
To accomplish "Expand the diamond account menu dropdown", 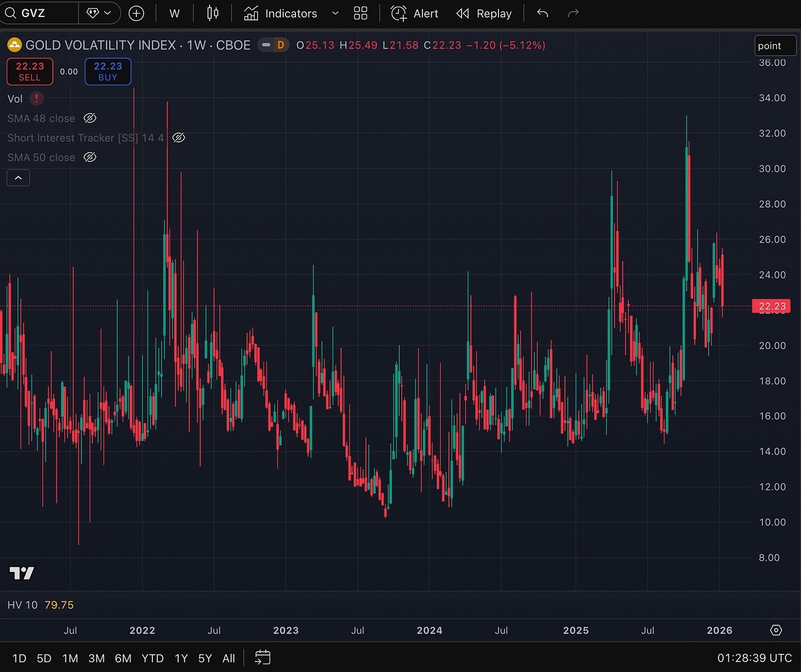I will click(x=100, y=12).
